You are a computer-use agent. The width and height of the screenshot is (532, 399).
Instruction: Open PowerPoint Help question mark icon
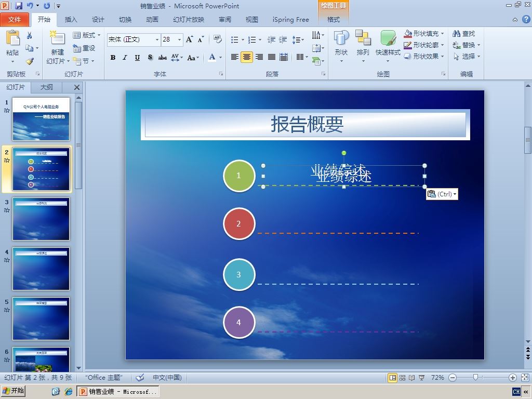(x=526, y=19)
